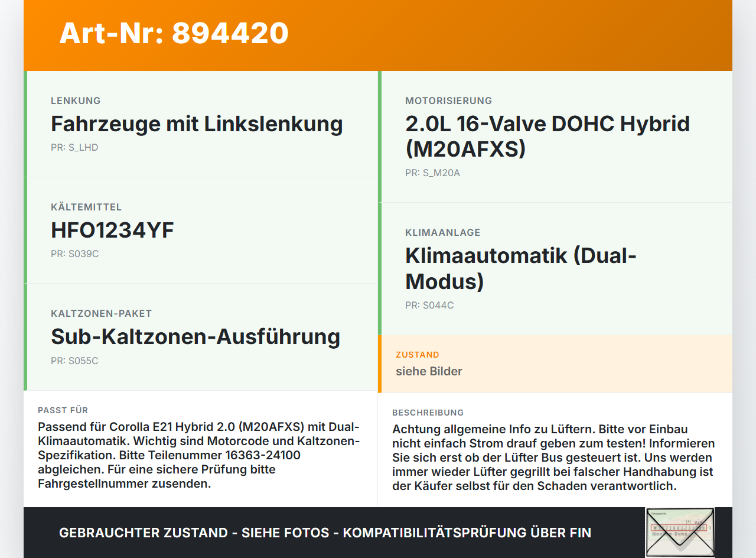Click the 'Passend für Corolla E21 Hybrid' paragraph
The image size is (756, 558).
[x=199, y=455]
